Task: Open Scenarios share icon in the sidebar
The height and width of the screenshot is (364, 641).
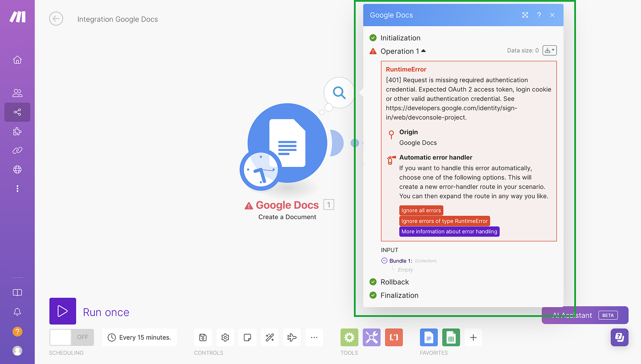Action: point(17,112)
